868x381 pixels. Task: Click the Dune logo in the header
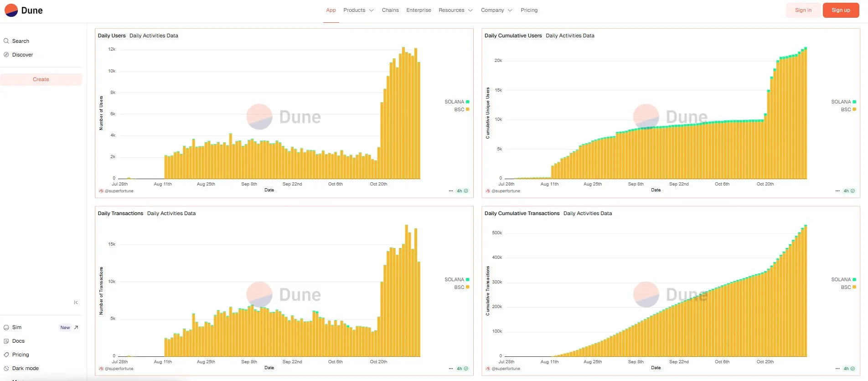[x=24, y=10]
